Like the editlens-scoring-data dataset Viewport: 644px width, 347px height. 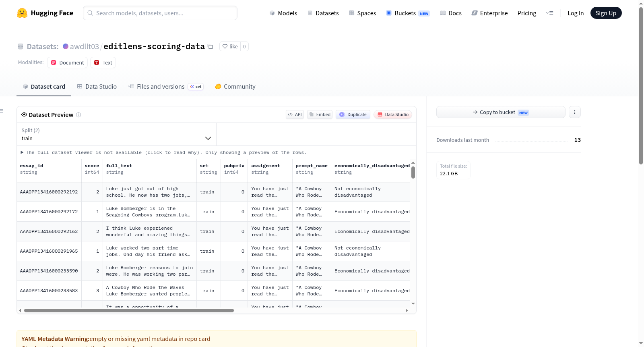point(230,46)
